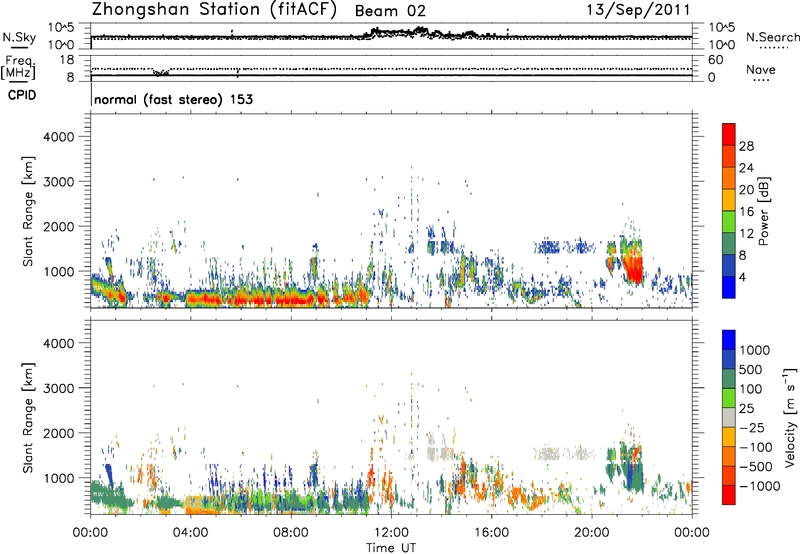Click the "100" label on the velocity color bar

751,389
